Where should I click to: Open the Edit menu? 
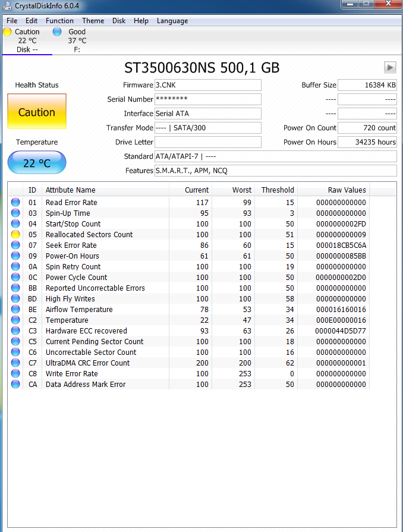click(32, 21)
